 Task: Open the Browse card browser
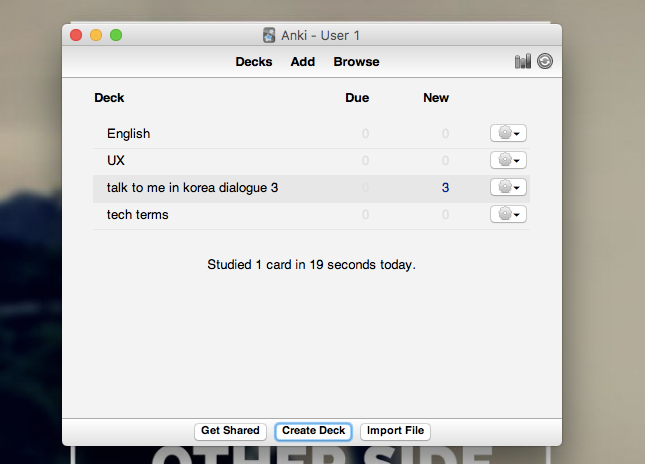click(356, 62)
